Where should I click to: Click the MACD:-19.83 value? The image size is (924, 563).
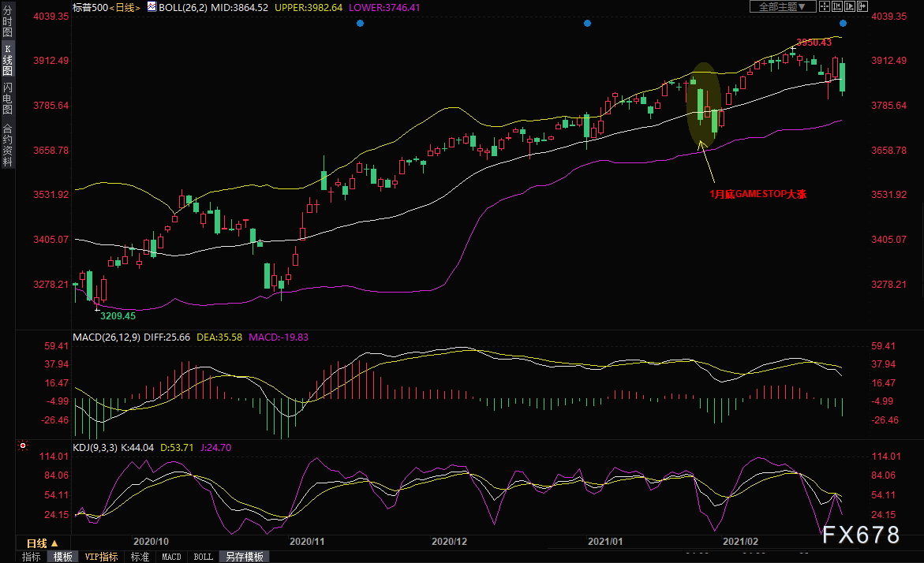pos(278,337)
